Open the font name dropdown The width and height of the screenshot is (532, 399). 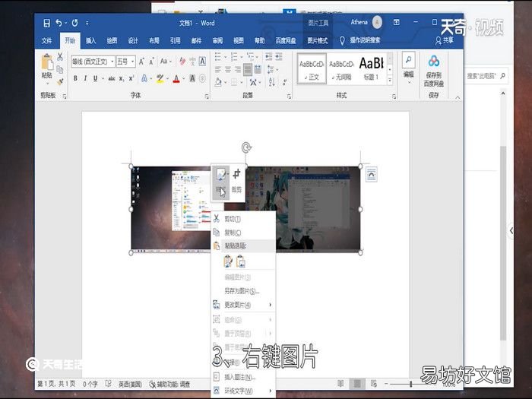pyautogui.click(x=112, y=62)
